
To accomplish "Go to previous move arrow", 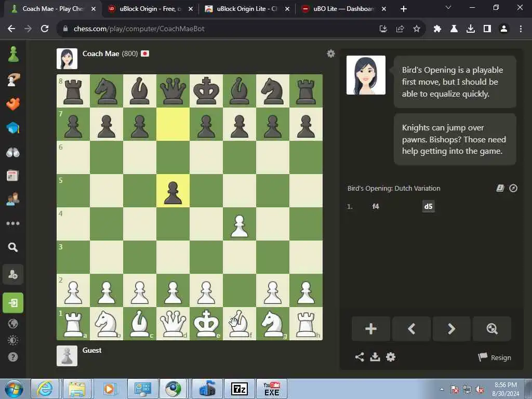I will [x=411, y=329].
